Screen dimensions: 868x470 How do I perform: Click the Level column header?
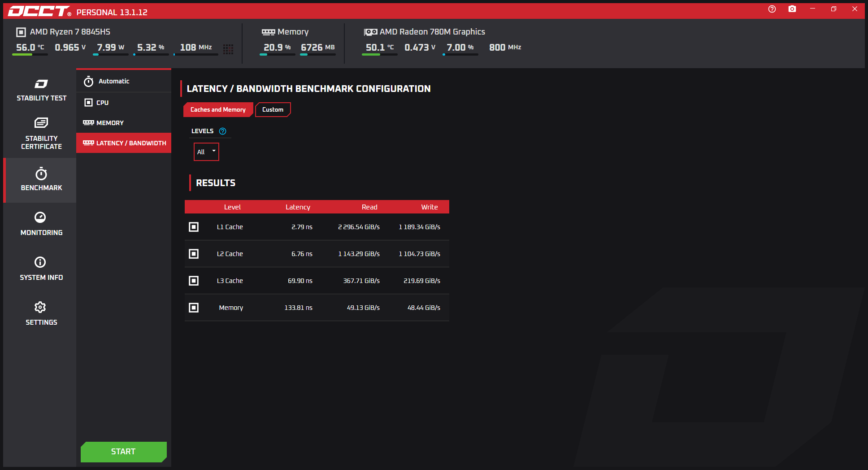point(232,207)
